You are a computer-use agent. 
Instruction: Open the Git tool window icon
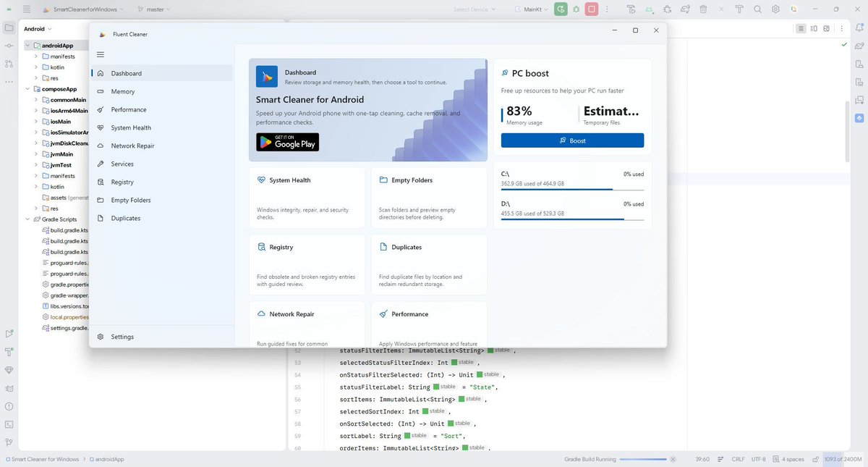point(9,442)
